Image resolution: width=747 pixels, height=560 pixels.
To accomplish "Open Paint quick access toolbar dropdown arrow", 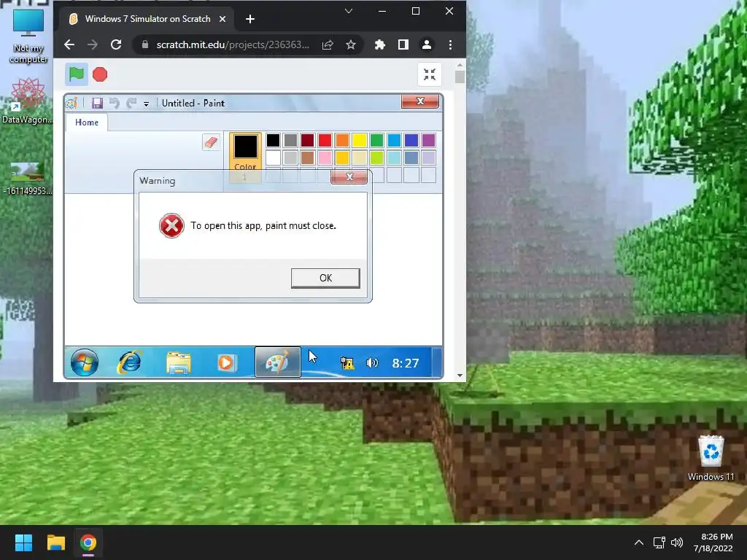I will [x=146, y=104].
